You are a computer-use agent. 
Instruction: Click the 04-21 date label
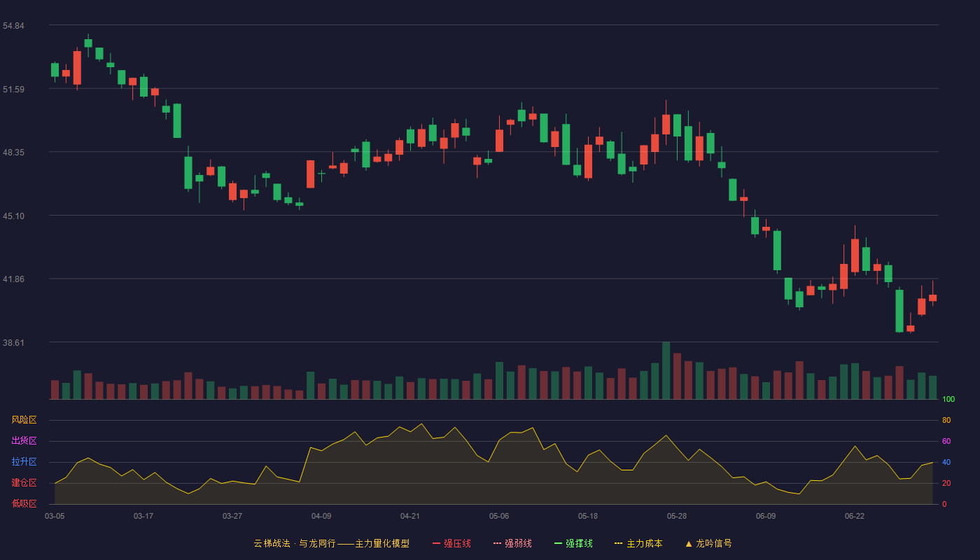(x=410, y=516)
